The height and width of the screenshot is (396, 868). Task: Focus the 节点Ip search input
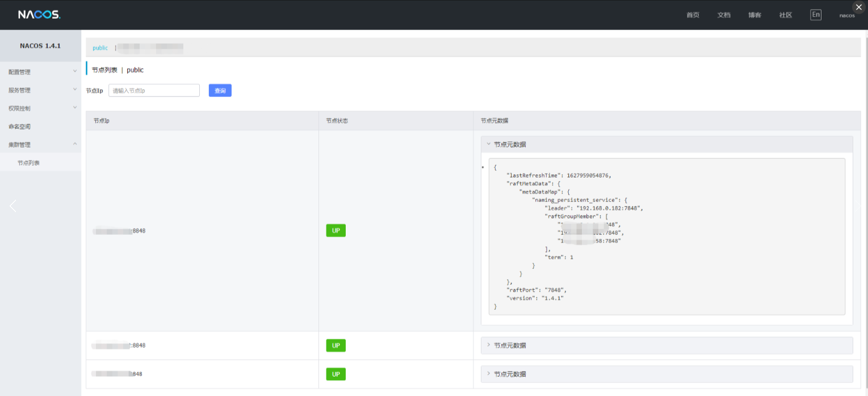tap(154, 90)
